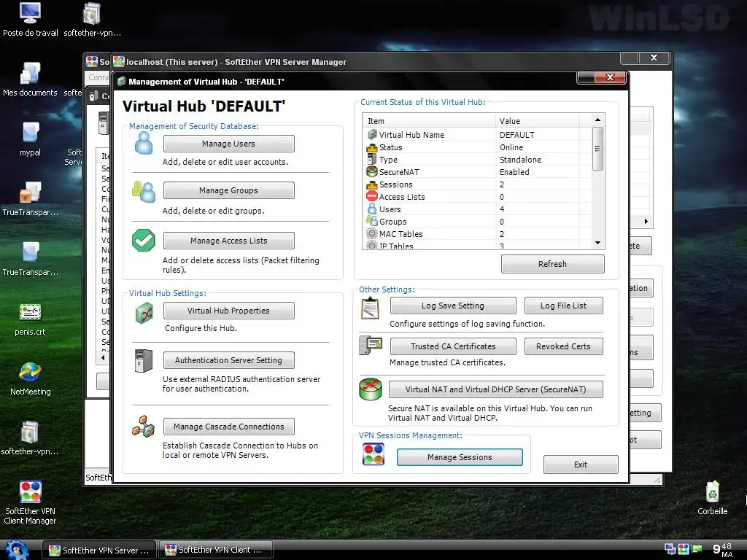The height and width of the screenshot is (560, 747).
Task: Open Log Save Setting
Action: (453, 306)
